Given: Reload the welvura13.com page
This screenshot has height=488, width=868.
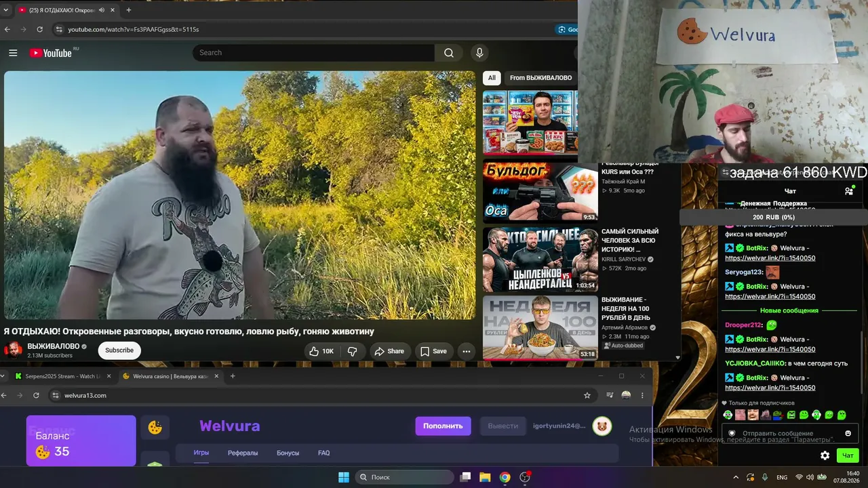Looking at the screenshot, I should point(36,395).
